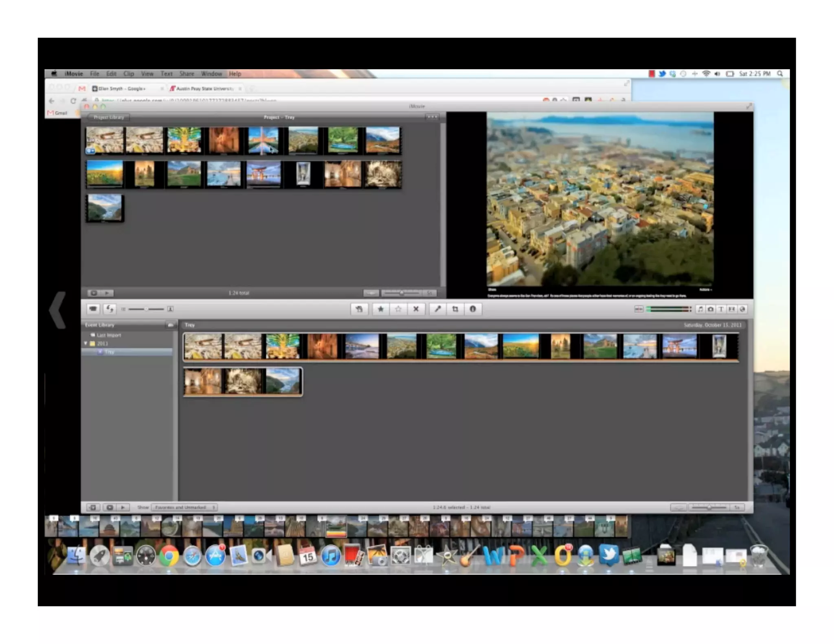Collapse the 2011 folder disclosure triangle
The width and height of the screenshot is (834, 644).
(86, 344)
